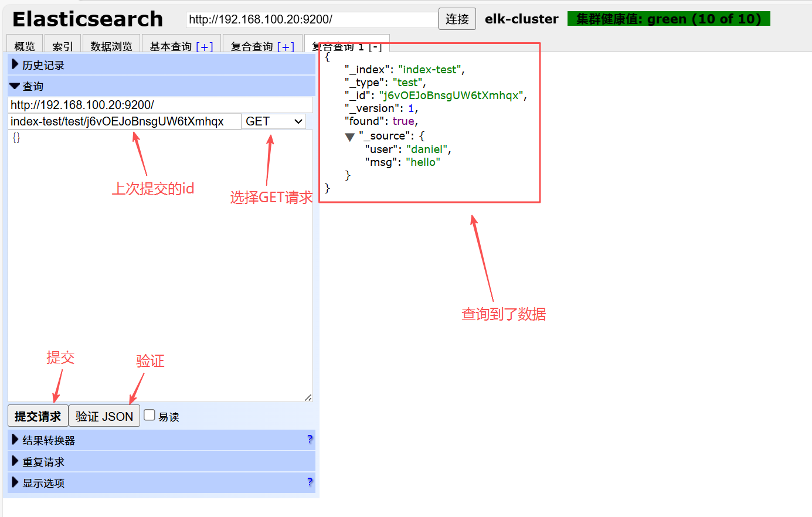This screenshot has height=517, width=812.
Task: Switch to the 数据浏览 tab
Action: (x=111, y=46)
